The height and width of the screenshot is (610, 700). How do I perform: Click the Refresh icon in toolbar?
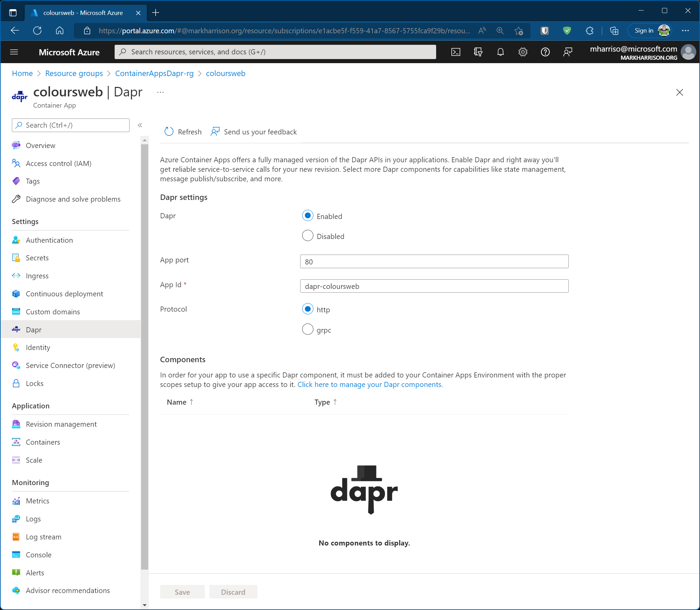click(169, 132)
